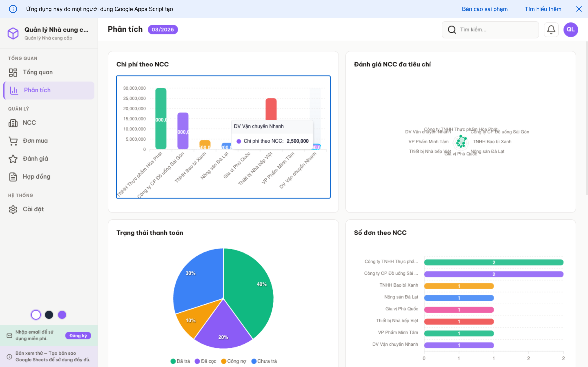Open the 03/2026 month selector
The height and width of the screenshot is (367, 588).
(x=163, y=29)
